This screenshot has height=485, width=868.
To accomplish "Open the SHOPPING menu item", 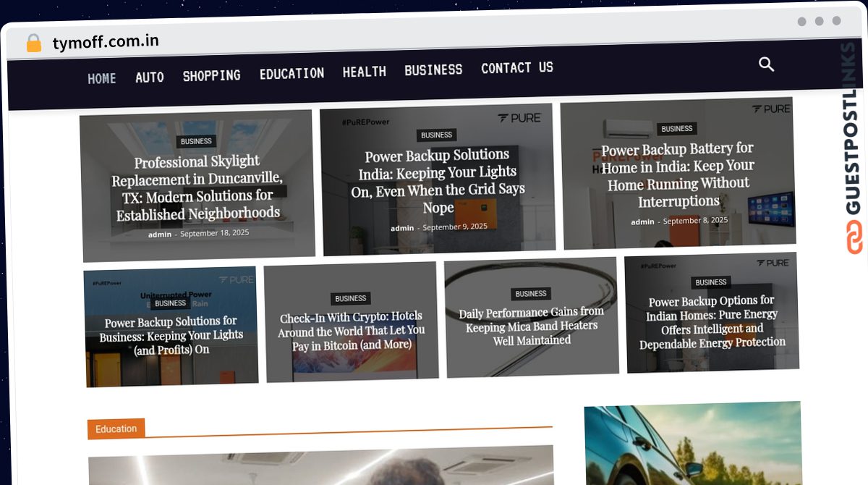I will [x=211, y=75].
